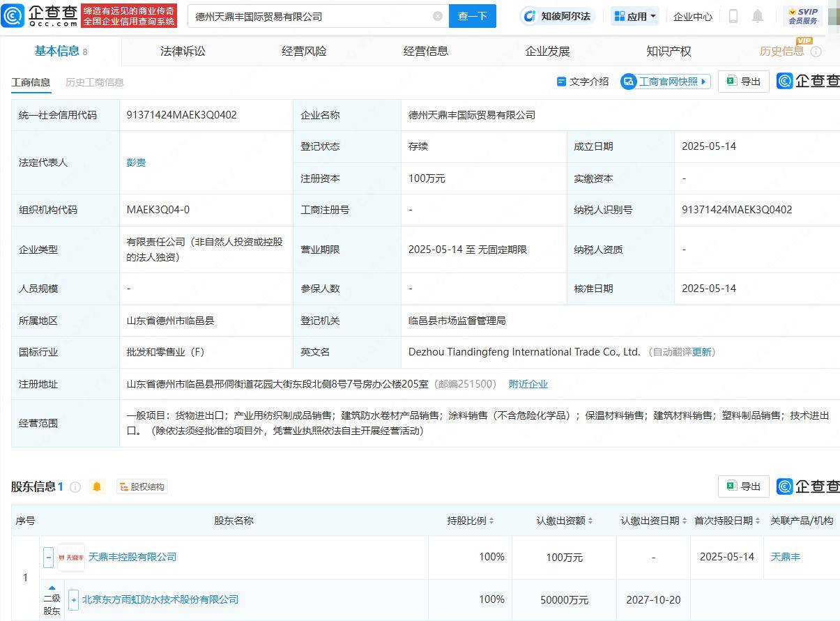The width and height of the screenshot is (840, 621).
Task: Open 企业中心 link
Action: pyautogui.click(x=692, y=16)
